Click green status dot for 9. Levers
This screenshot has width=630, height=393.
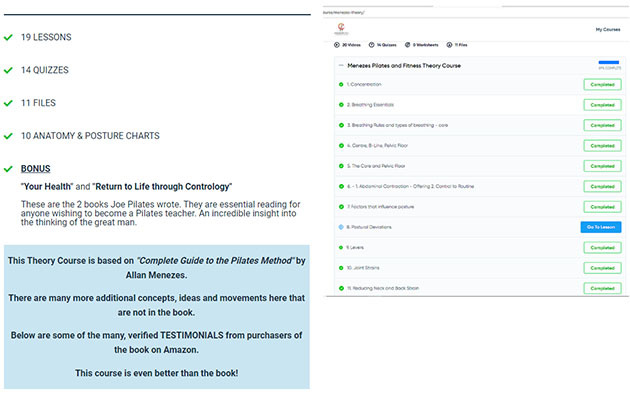(x=341, y=248)
